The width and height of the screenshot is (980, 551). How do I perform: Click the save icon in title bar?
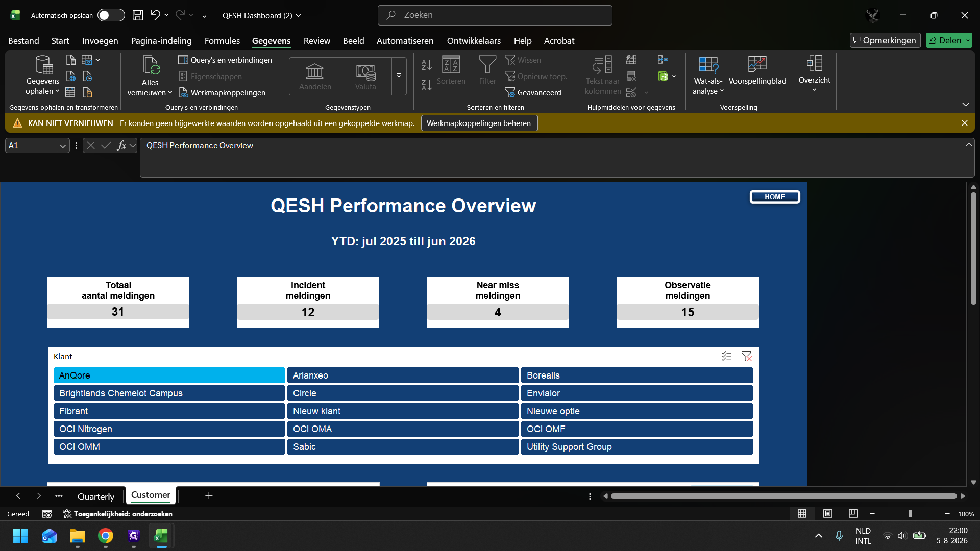coord(138,15)
